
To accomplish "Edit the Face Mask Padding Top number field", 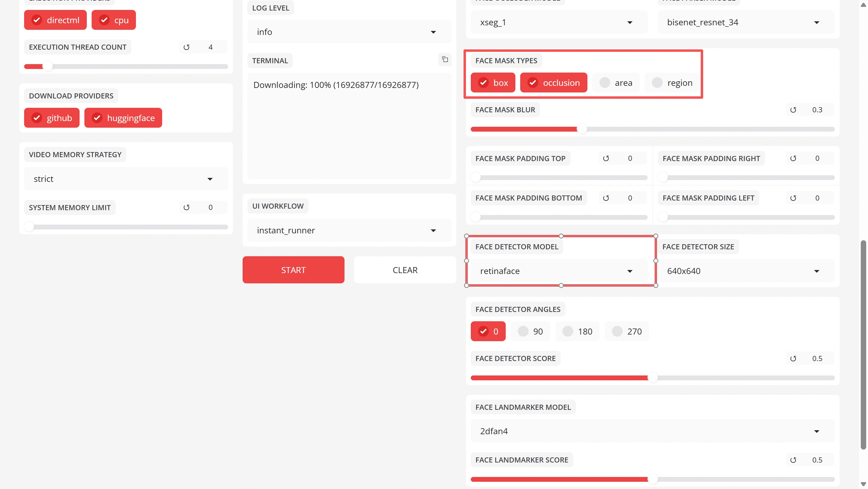I will (x=631, y=158).
